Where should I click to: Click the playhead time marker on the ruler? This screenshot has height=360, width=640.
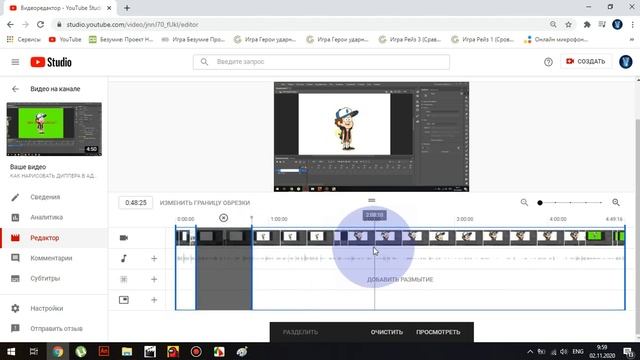click(x=374, y=215)
